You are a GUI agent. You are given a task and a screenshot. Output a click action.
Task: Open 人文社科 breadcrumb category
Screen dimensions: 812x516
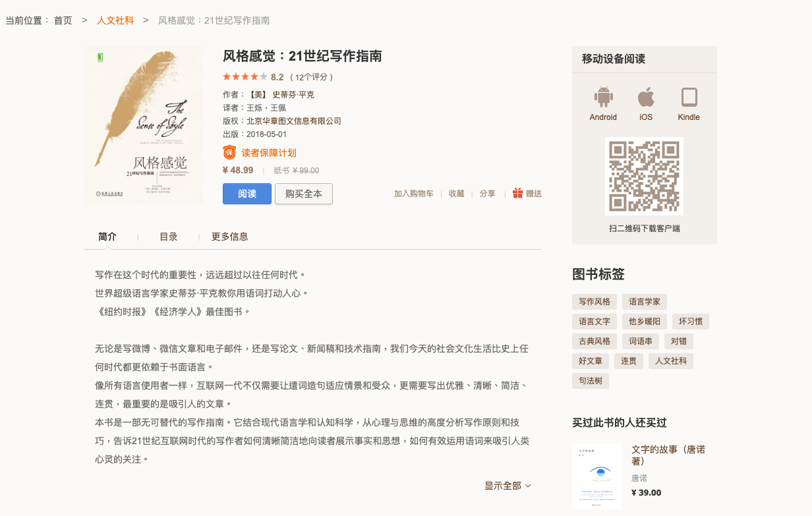pyautogui.click(x=115, y=20)
